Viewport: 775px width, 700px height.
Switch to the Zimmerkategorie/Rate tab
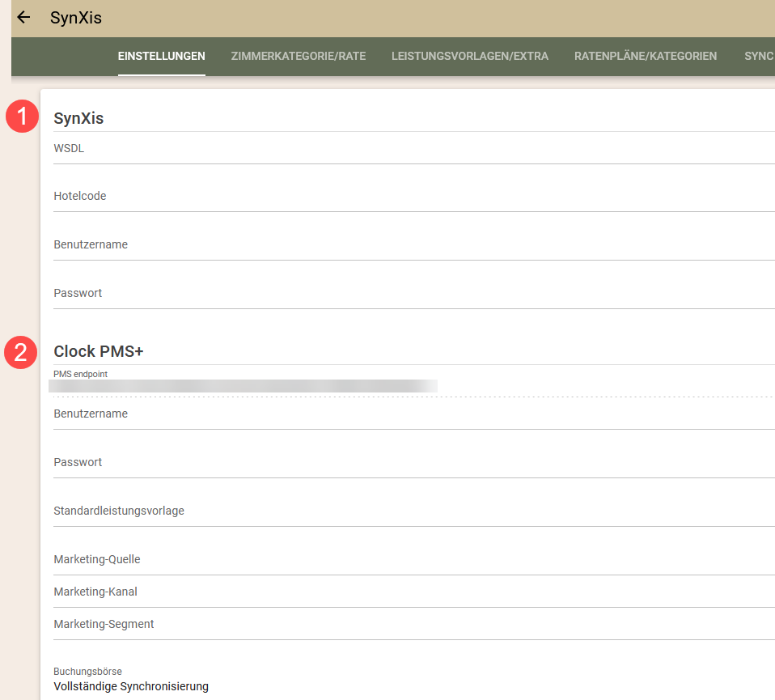[x=298, y=56]
